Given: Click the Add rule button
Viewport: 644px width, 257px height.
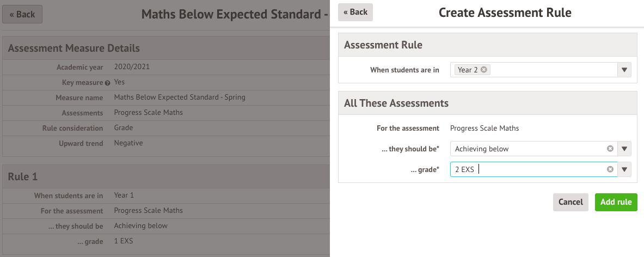Looking at the screenshot, I should point(616,202).
